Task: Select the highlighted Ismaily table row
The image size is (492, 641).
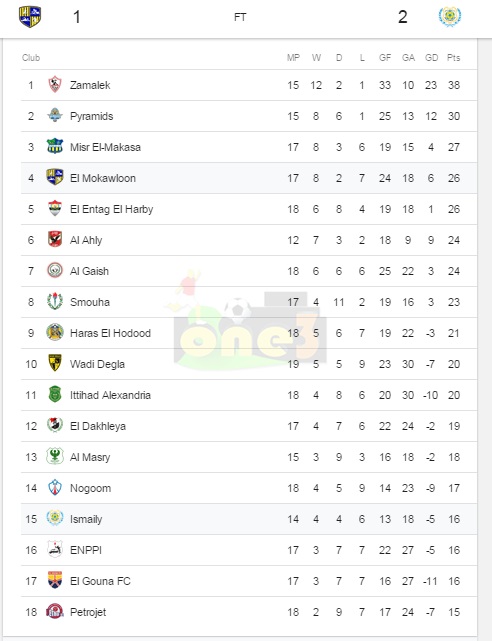Action: (249, 519)
